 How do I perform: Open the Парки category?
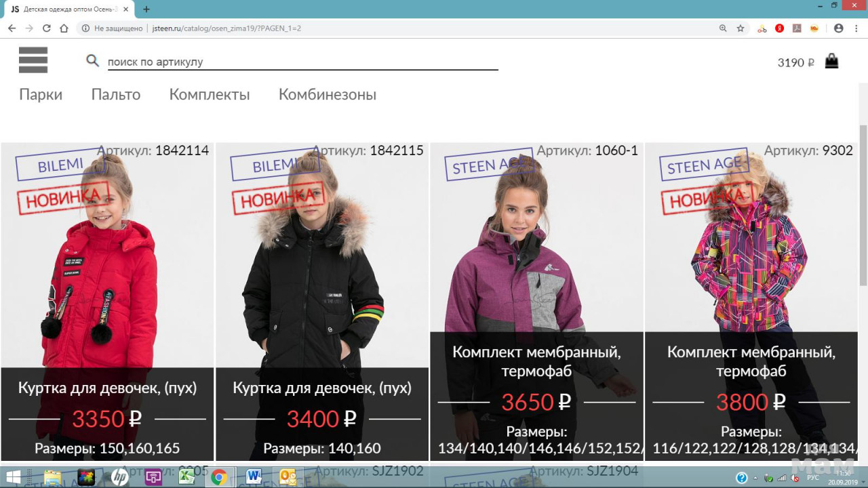pyautogui.click(x=41, y=95)
